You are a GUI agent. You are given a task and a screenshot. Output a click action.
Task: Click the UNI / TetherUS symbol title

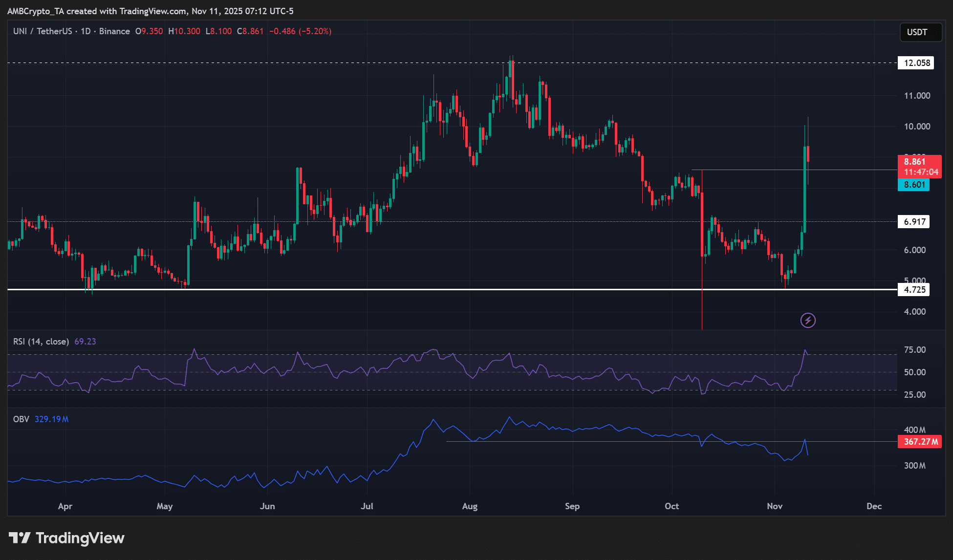(x=42, y=31)
